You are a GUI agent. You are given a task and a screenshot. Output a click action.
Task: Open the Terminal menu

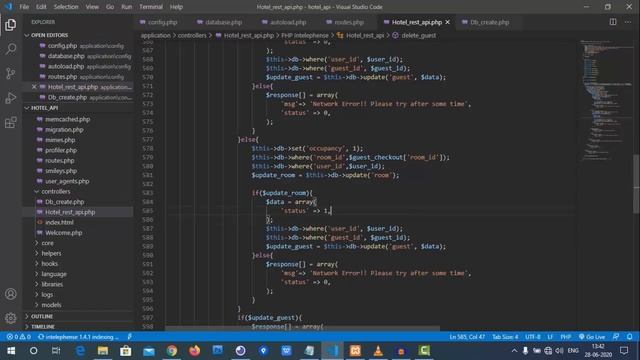coord(151,7)
